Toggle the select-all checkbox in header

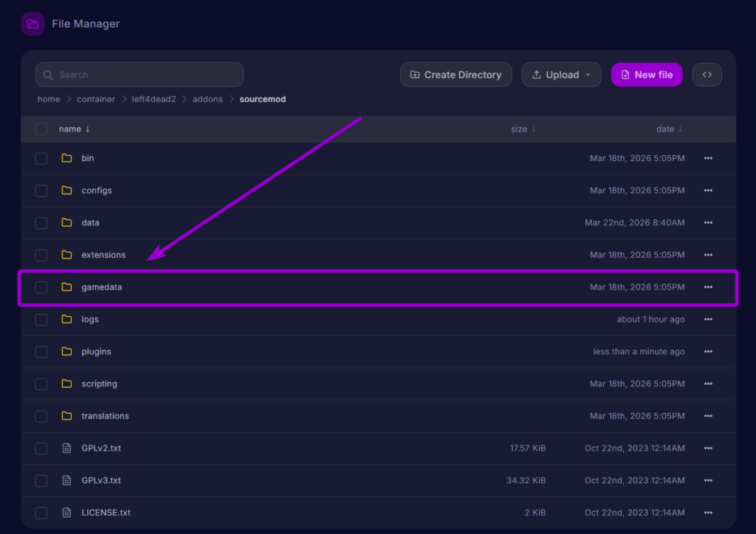pos(41,129)
